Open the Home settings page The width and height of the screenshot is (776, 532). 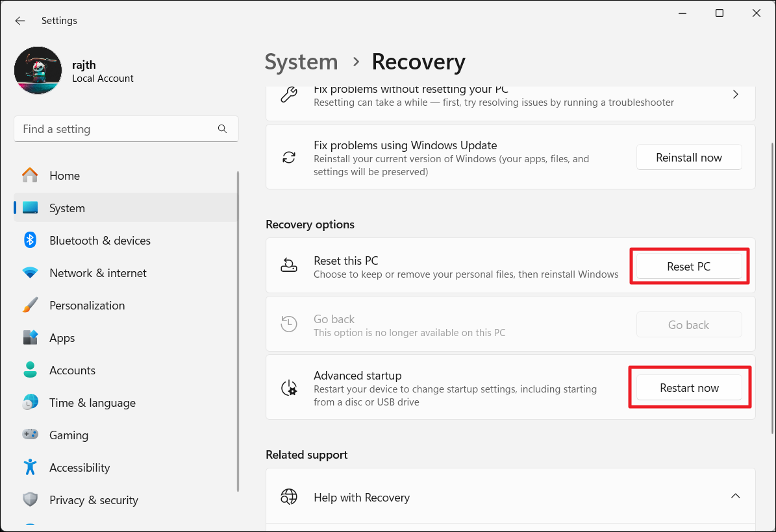(64, 176)
